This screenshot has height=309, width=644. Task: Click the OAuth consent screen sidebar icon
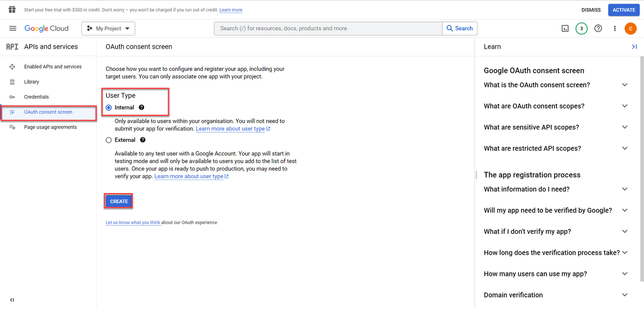click(x=13, y=112)
